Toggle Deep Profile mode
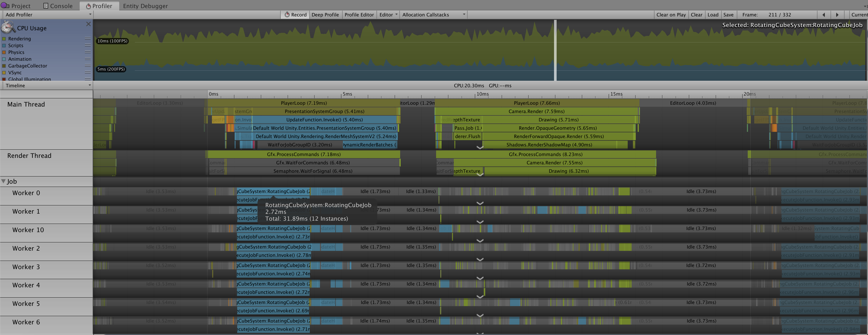Image resolution: width=868 pixels, height=335 pixels. tap(325, 15)
